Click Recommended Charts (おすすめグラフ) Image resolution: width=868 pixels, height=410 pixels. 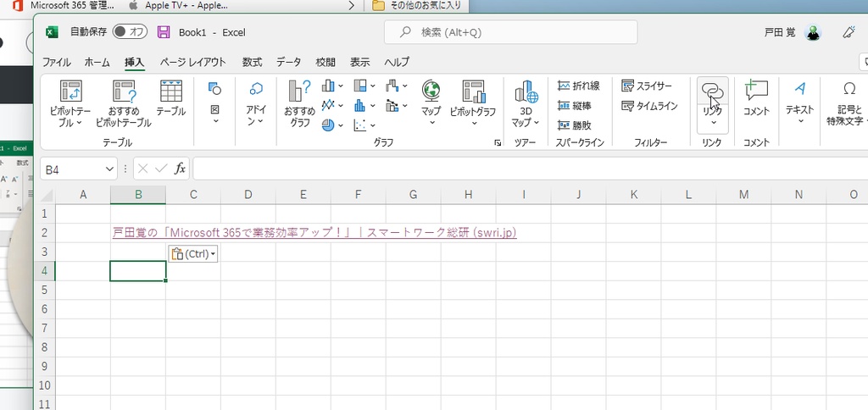point(299,104)
